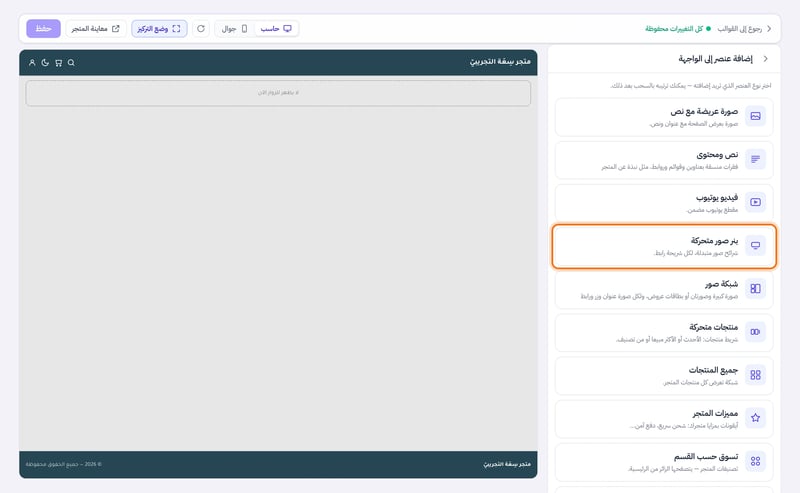This screenshot has height=493, width=800.
Task: Click the desktop monitor icon beside حاسب
Action: click(x=287, y=29)
